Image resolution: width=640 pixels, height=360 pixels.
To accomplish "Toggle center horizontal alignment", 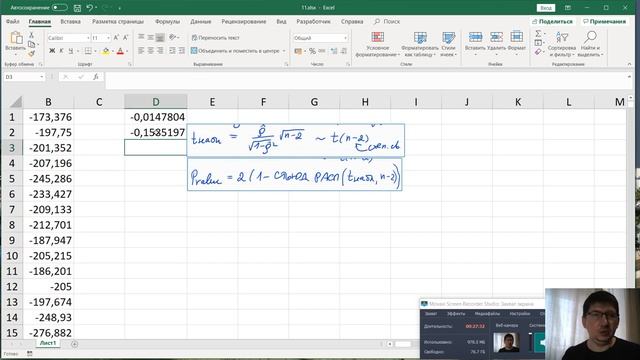I will pos(151,51).
